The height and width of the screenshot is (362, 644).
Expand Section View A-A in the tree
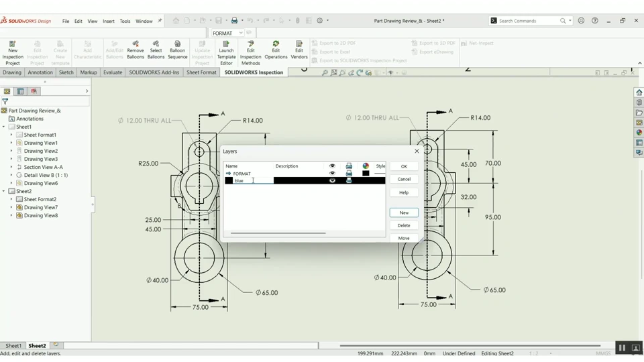(x=11, y=167)
